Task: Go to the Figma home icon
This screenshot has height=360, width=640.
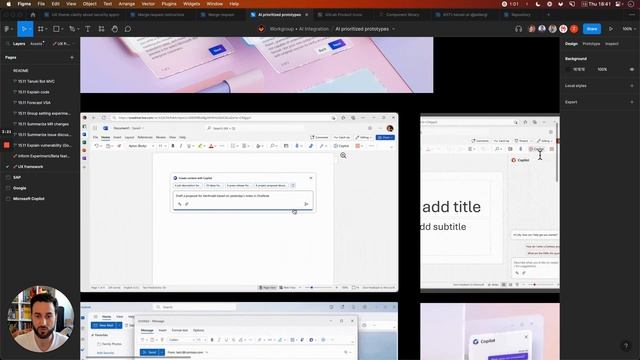Action: pos(33,15)
